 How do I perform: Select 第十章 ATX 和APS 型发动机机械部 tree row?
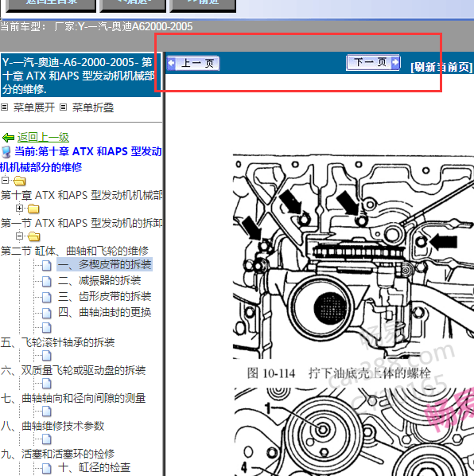82,195
